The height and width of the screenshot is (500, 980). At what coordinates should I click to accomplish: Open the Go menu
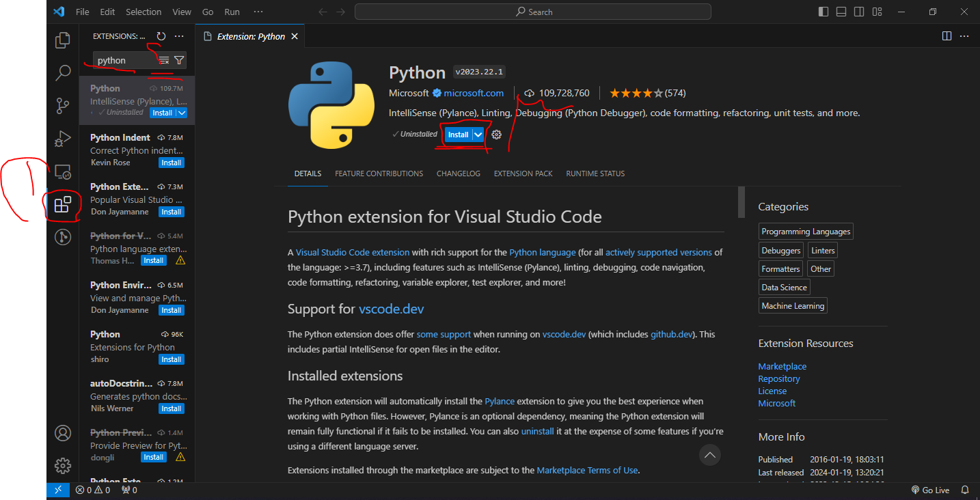coord(208,12)
